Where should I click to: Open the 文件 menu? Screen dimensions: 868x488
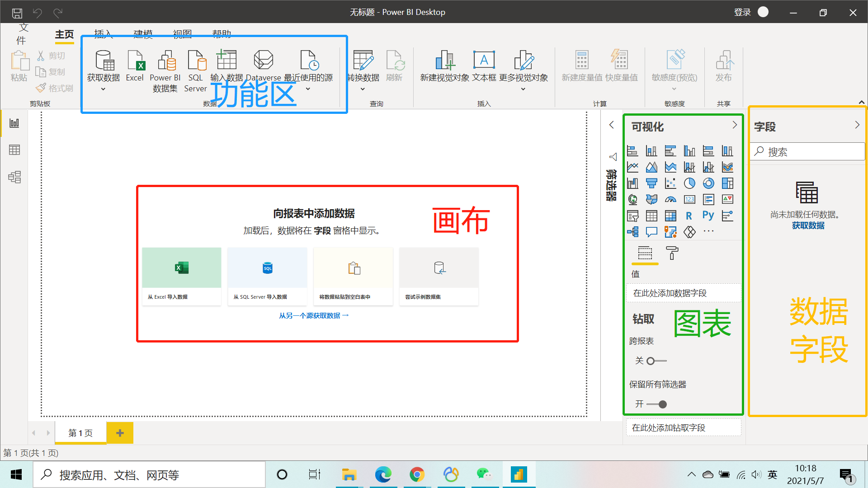[22, 34]
